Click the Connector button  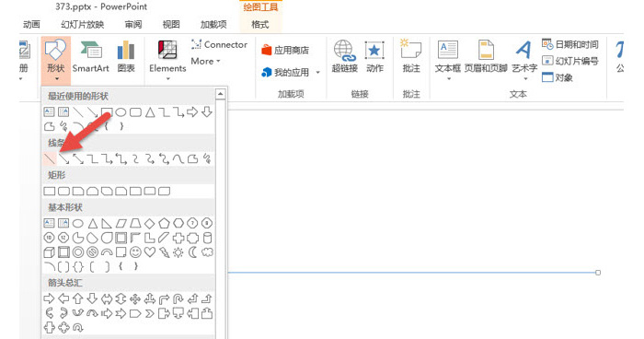pos(219,44)
